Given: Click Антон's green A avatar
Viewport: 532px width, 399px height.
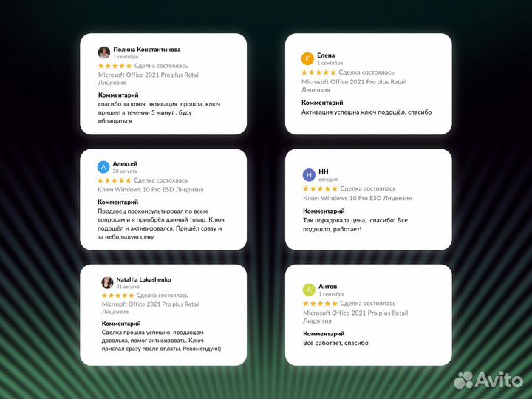Looking at the screenshot, I should [x=309, y=290].
